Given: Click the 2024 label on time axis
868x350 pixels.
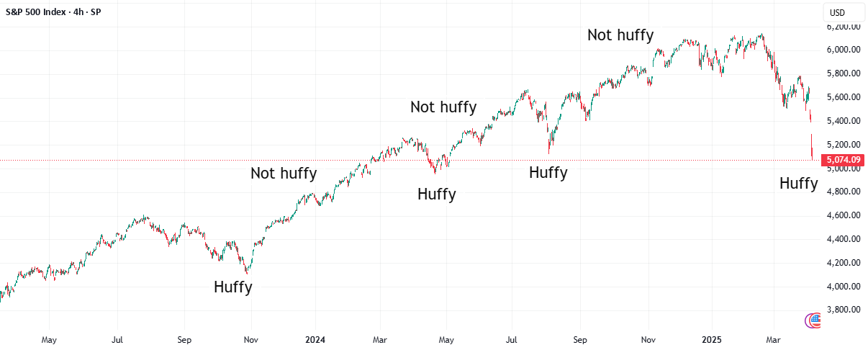Looking at the screenshot, I should coord(315,338).
